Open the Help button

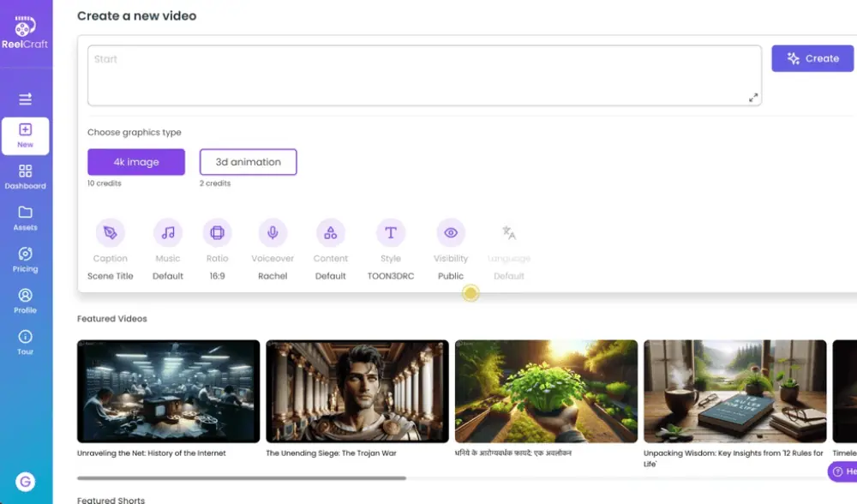tap(842, 471)
